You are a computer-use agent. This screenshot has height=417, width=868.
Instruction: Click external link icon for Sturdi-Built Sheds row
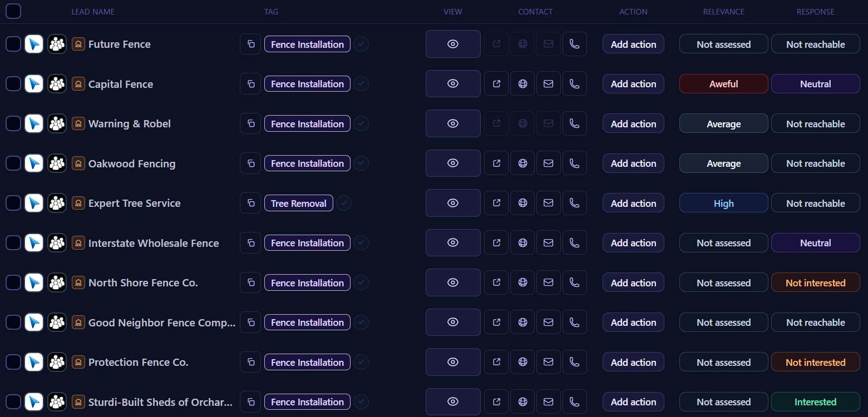point(496,402)
